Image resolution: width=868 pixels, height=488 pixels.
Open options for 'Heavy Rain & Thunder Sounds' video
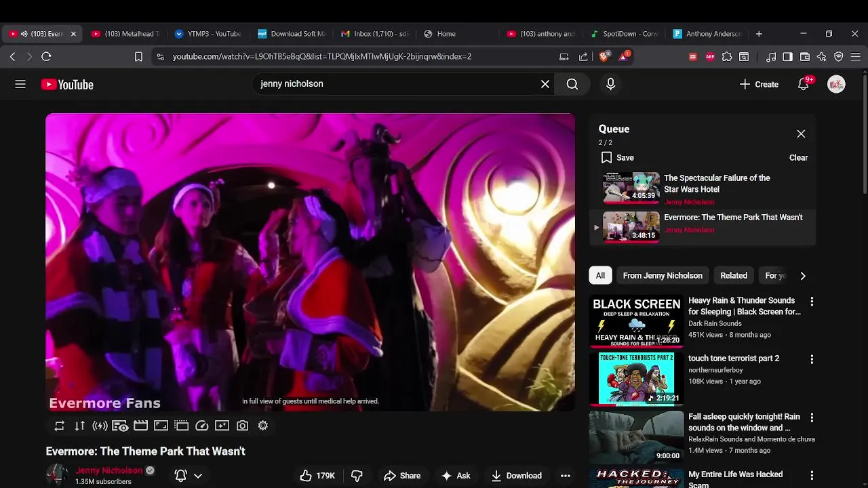(812, 301)
